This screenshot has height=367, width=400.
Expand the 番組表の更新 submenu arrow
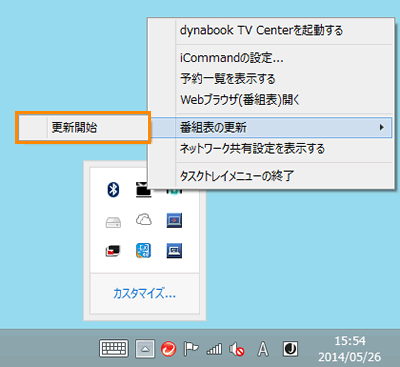(382, 127)
